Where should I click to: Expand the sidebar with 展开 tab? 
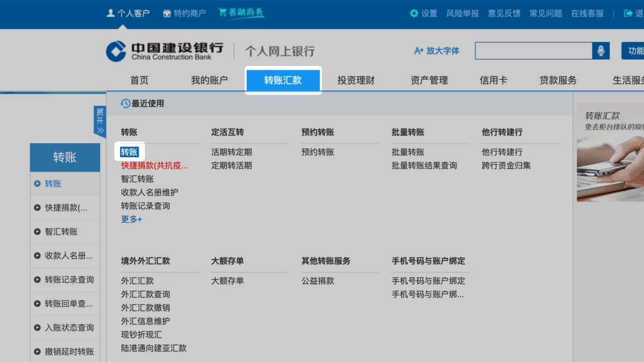point(100,121)
